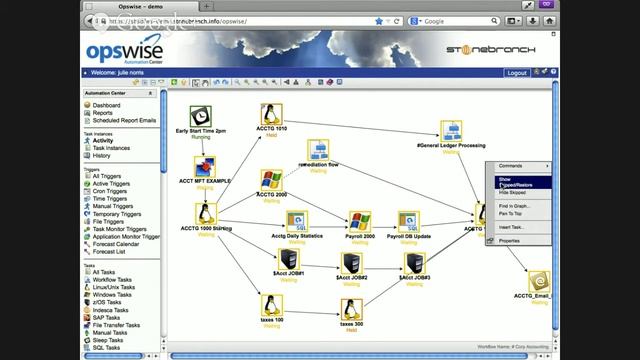Click the Logout button
Viewport: 640px width, 360px height.
(x=517, y=73)
